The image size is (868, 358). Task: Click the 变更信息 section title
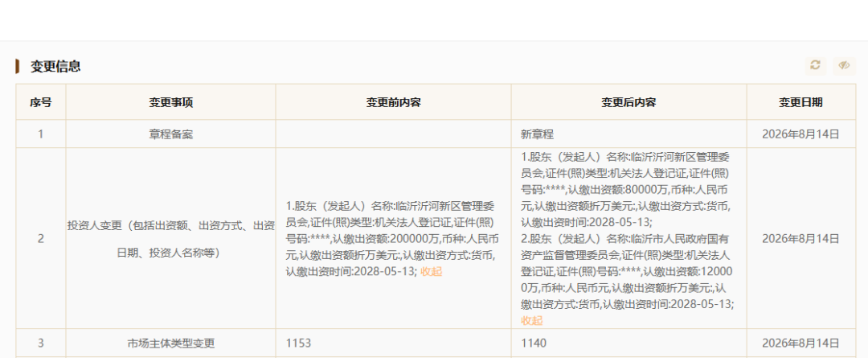pos(55,67)
